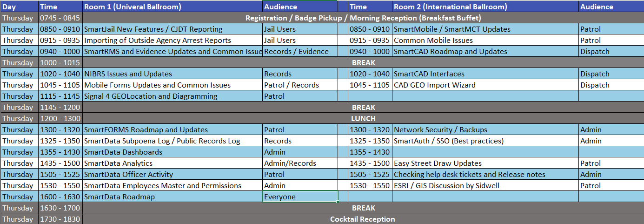Select the 'Registration / Badge Pickup' merged row
Viewport: 644px width, 224px height.
point(363,18)
